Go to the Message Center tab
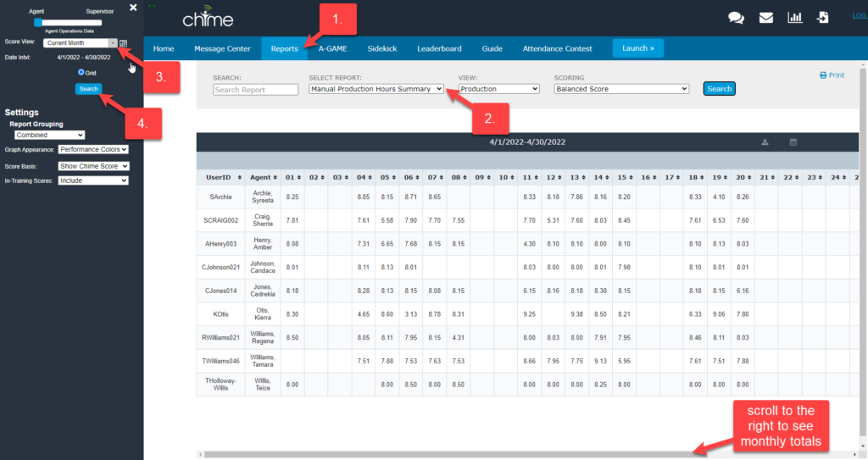The image size is (868, 460). (223, 48)
